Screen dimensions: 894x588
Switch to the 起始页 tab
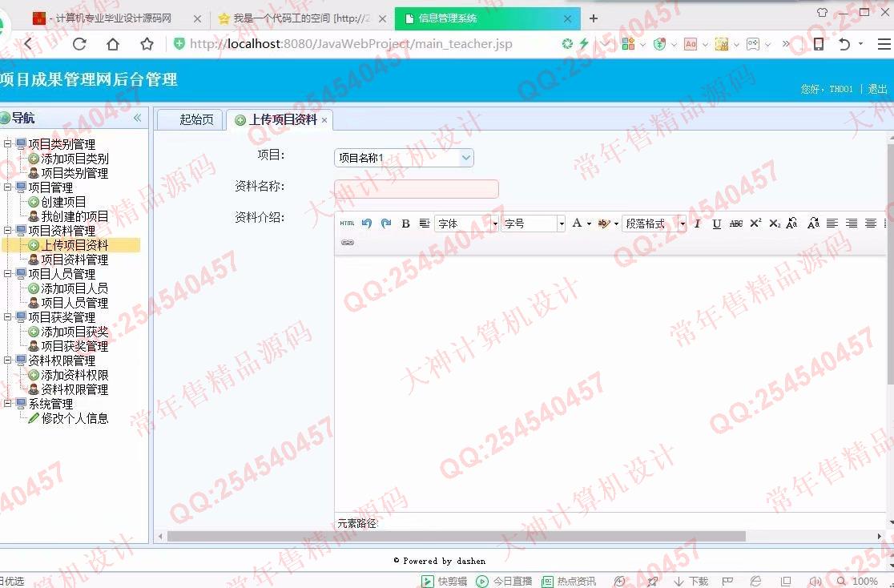click(x=190, y=119)
